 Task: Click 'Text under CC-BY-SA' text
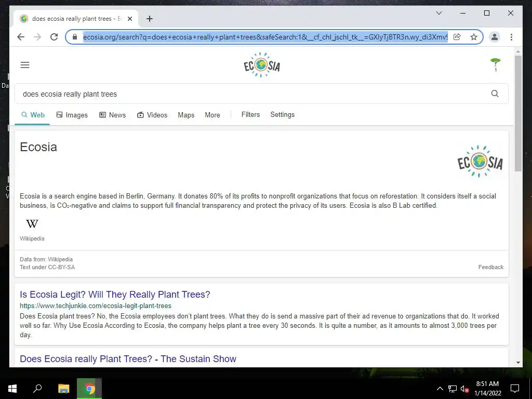click(x=47, y=267)
